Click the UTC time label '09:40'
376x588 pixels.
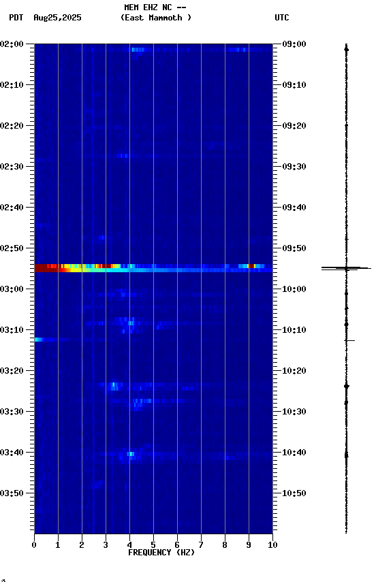click(x=294, y=208)
